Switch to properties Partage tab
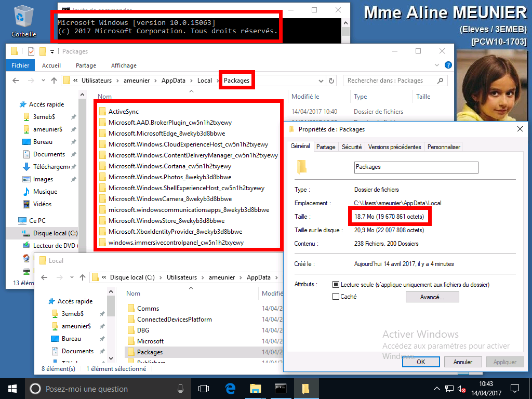 tap(326, 147)
